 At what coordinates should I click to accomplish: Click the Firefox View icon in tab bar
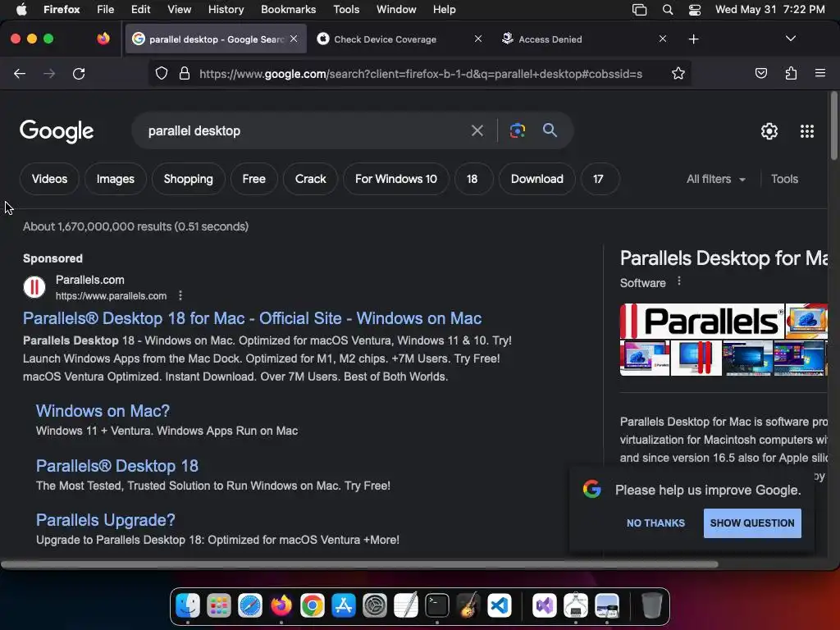(103, 39)
